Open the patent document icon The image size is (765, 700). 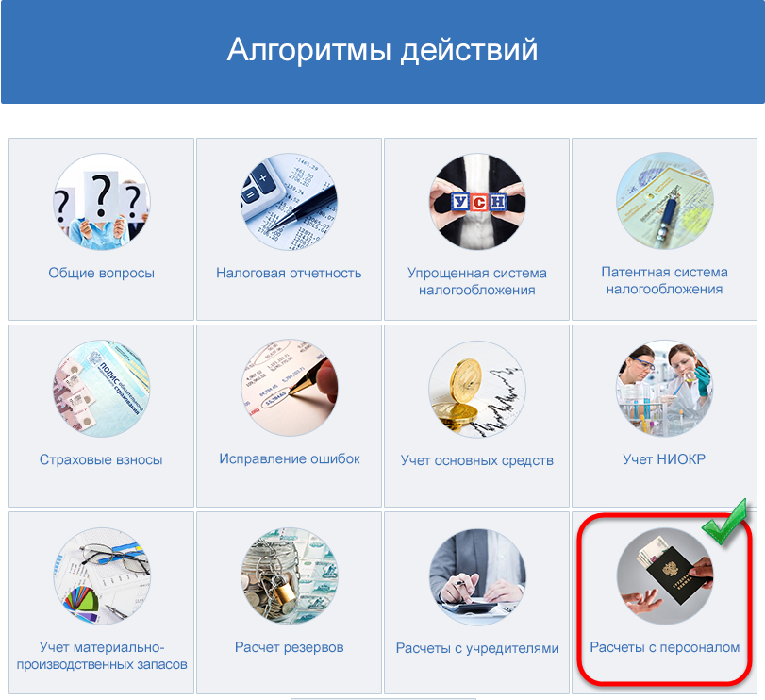664,201
